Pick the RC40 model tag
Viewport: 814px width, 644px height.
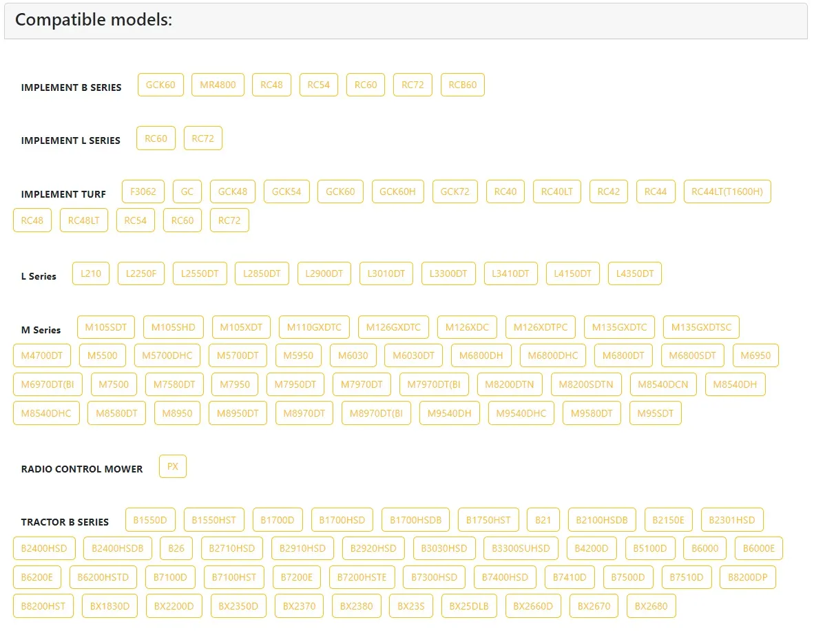click(505, 191)
